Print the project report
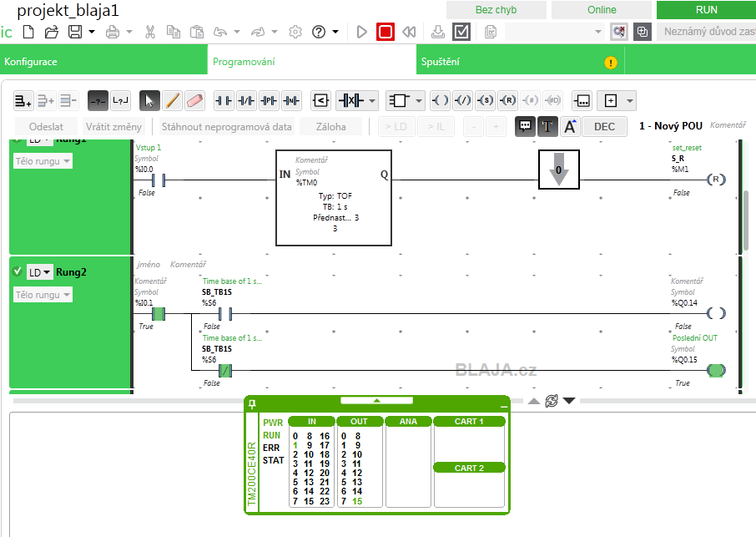Screen dimensions: 756x537 [113, 32]
